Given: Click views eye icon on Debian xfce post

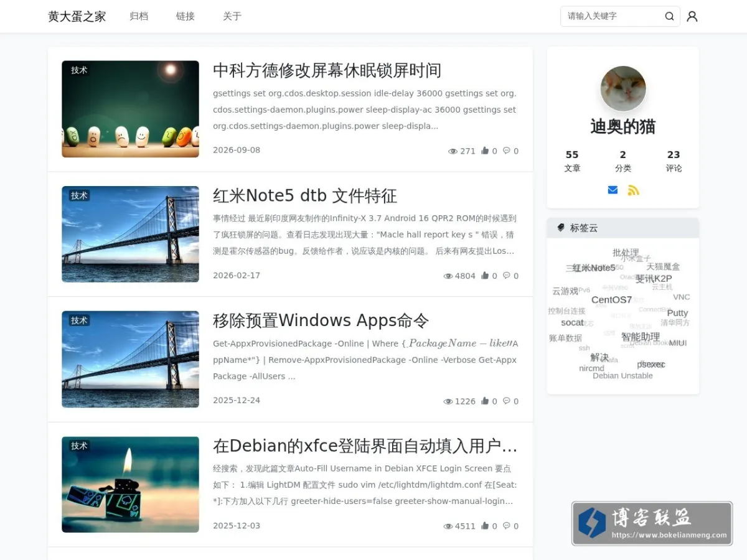Looking at the screenshot, I should coord(448,526).
